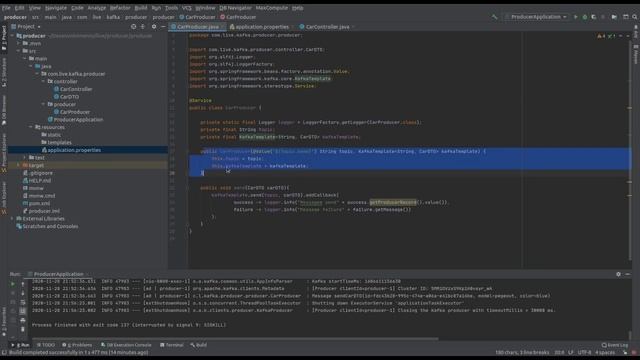
Task: Open the ProducerApplication run configuration dropdown
Action: 536,17
